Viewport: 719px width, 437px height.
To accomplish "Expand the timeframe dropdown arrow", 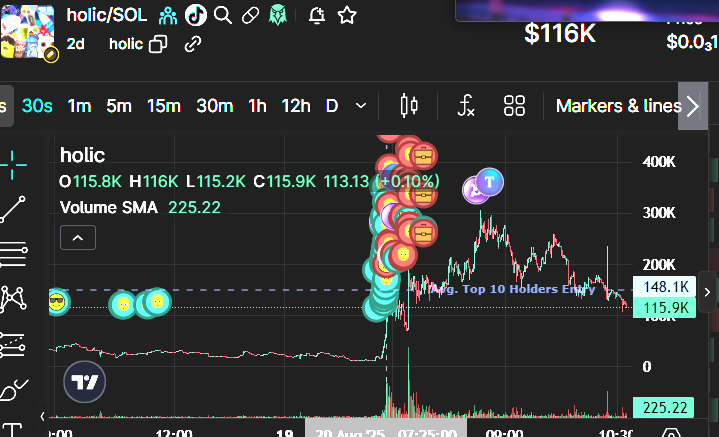I will (361, 106).
